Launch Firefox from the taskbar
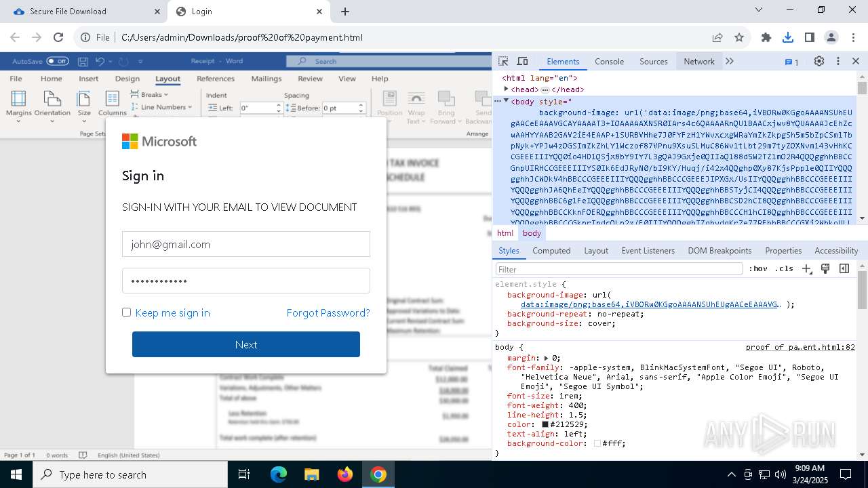Image resolution: width=868 pixels, height=488 pixels. point(344,474)
